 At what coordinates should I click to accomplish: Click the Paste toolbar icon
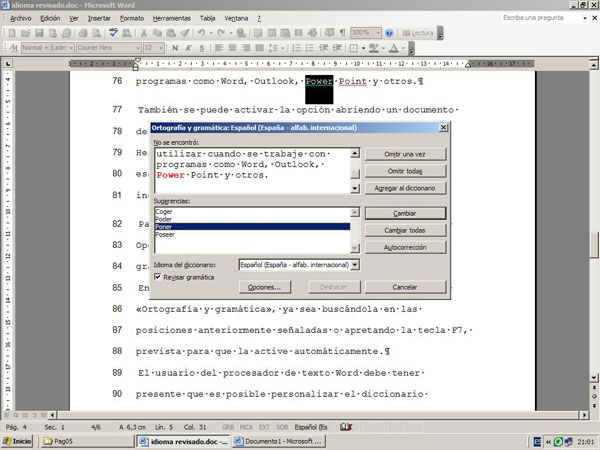click(171, 33)
